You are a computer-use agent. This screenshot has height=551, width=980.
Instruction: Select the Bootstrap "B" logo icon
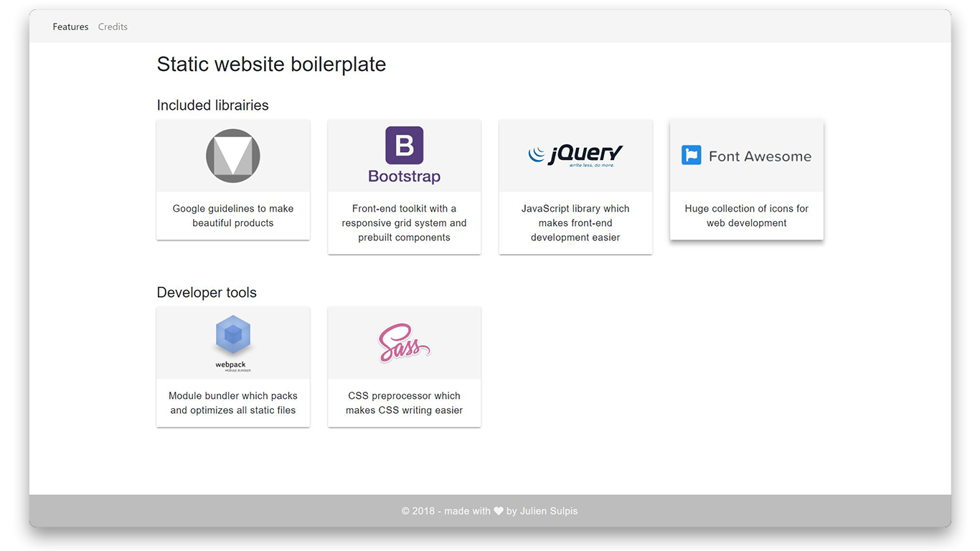tap(404, 144)
